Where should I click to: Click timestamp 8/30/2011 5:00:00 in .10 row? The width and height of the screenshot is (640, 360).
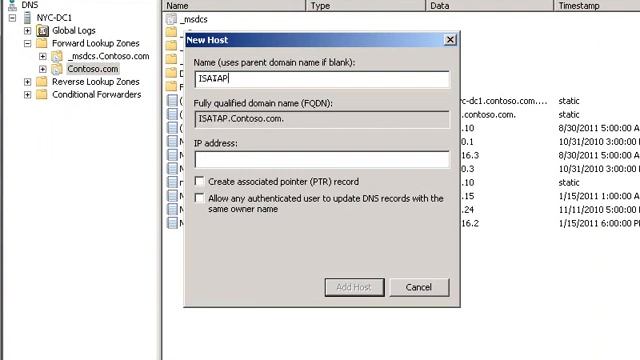point(599,128)
